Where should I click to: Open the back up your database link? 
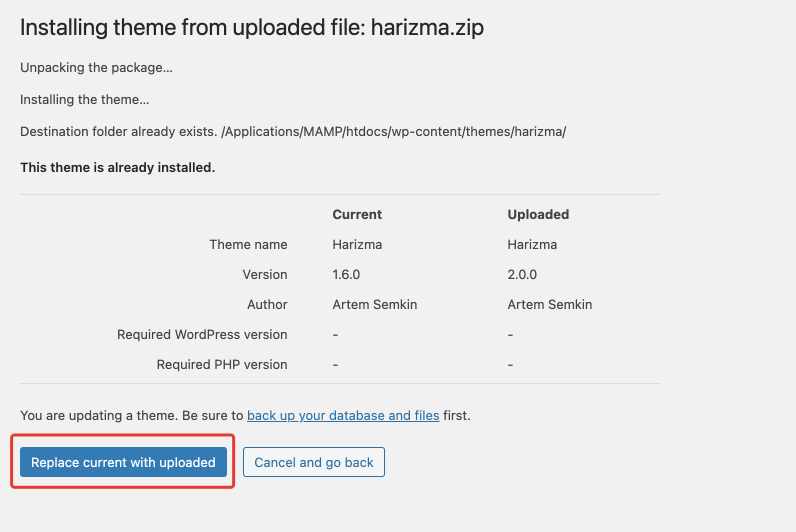(343, 415)
